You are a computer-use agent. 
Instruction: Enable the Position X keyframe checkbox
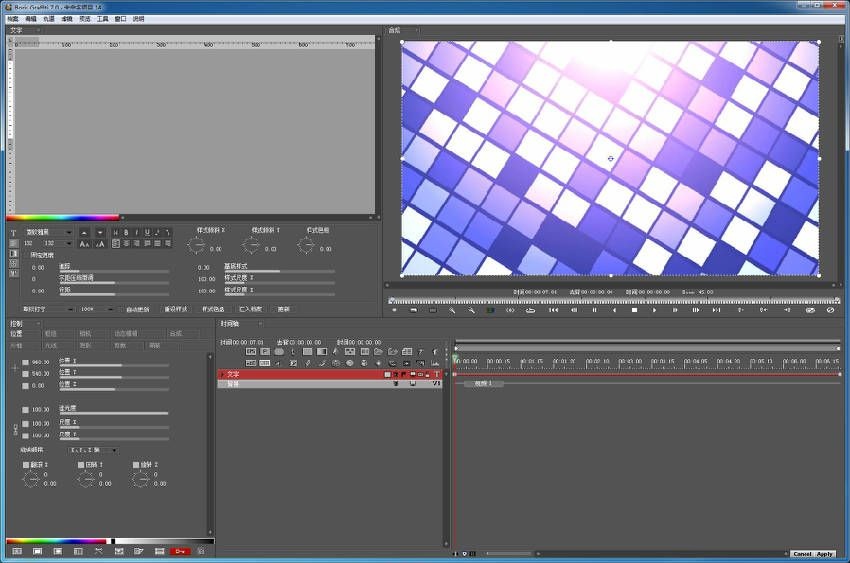26,364
